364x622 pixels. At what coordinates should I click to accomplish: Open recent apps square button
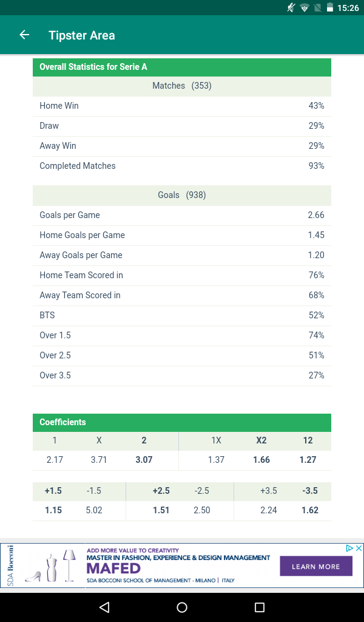coord(260,607)
